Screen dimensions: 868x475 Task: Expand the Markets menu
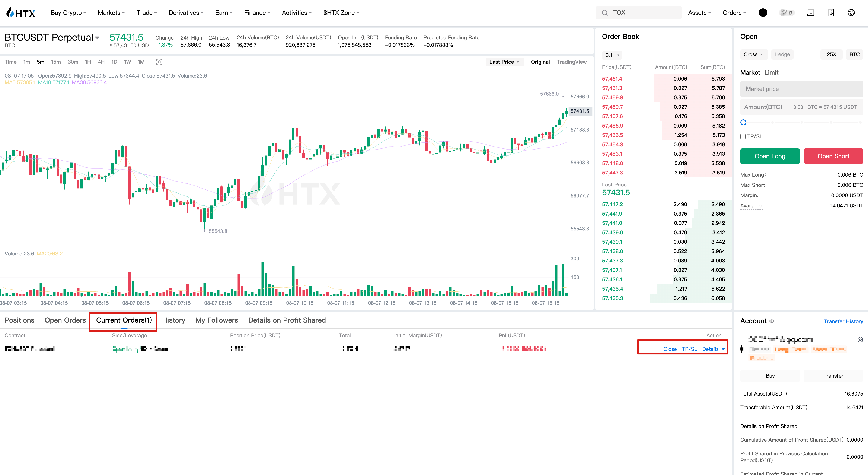pyautogui.click(x=111, y=12)
